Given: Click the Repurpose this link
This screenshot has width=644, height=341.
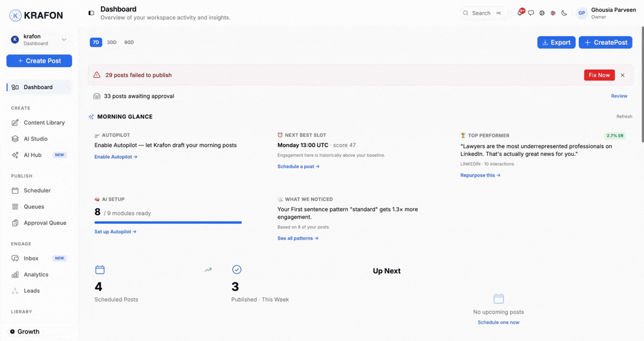Looking at the screenshot, I should 480,175.
